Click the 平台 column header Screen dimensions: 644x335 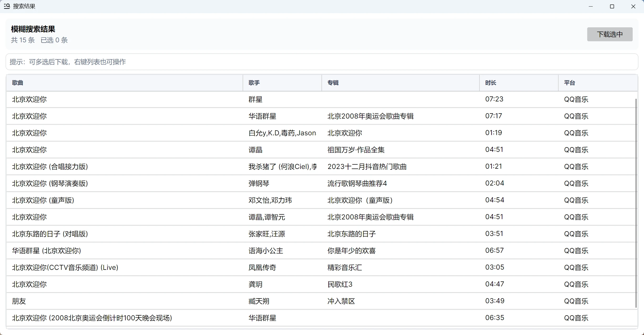(x=598, y=83)
